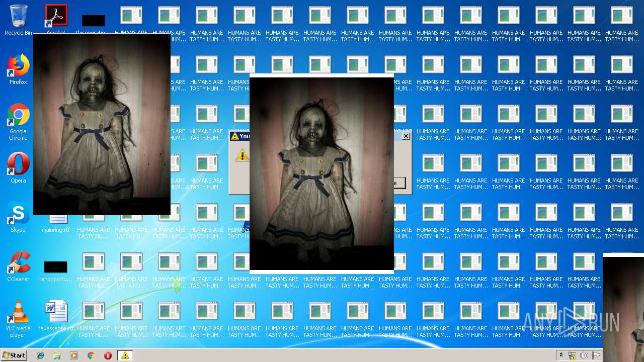Open Windows Explorer folder icon in taskbar
The image size is (644, 362).
(x=57, y=355)
